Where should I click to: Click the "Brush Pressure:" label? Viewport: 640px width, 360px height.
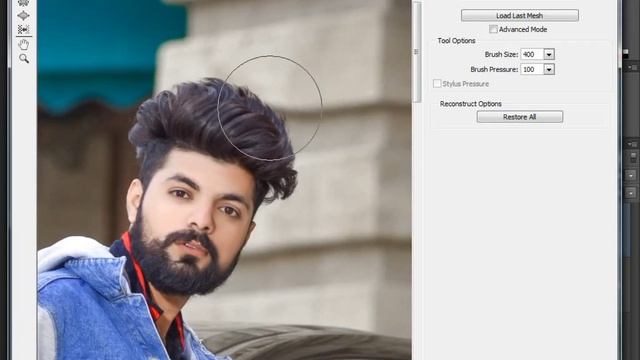494,69
